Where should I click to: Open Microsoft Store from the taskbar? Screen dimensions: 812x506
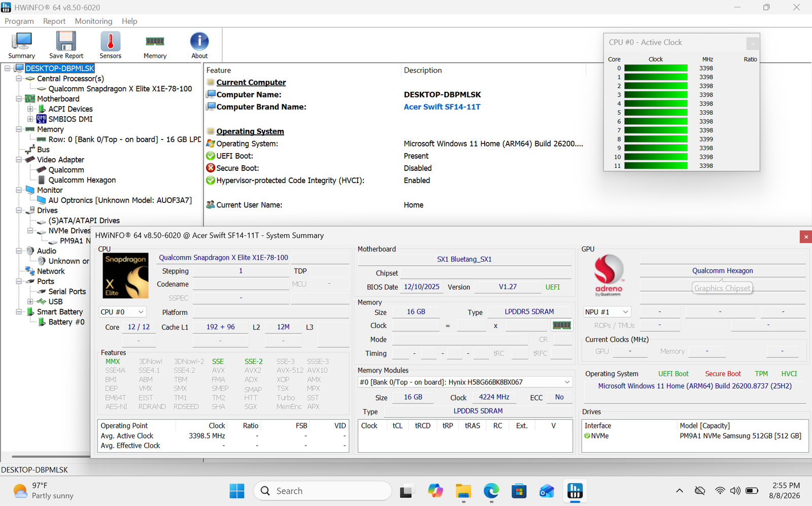point(519,491)
